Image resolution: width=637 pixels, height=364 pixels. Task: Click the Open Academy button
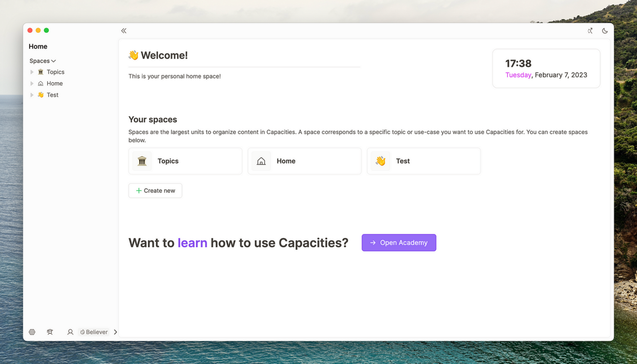[x=398, y=242]
